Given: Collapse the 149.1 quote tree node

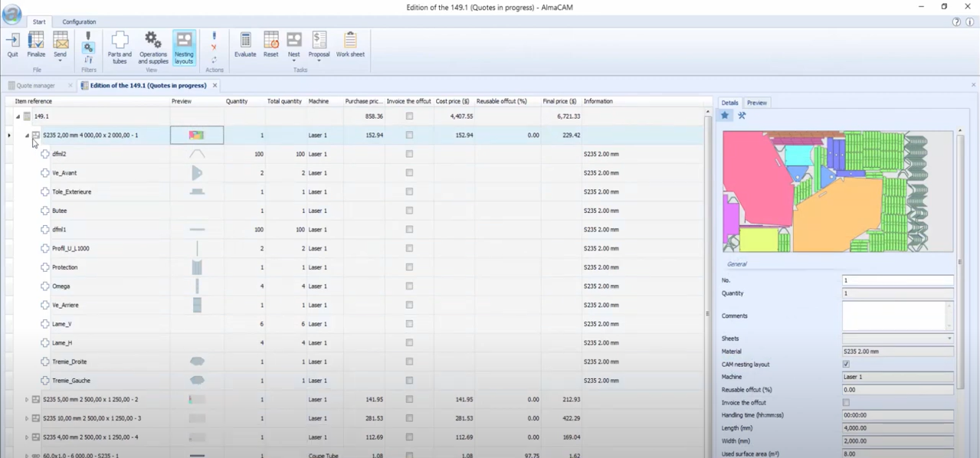Looking at the screenshot, I should (x=18, y=116).
